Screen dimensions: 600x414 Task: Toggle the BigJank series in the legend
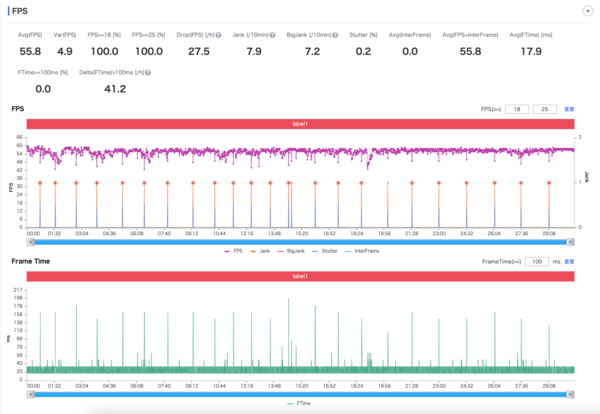coord(291,251)
